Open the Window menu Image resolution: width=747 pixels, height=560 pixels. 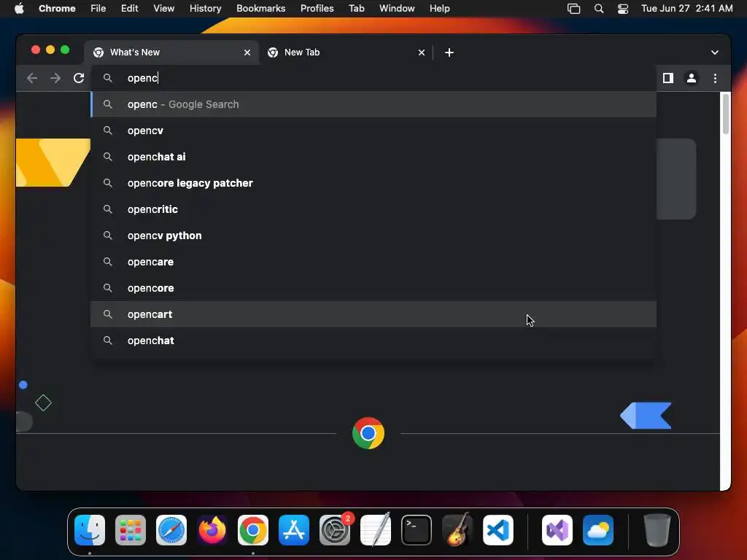[397, 8]
